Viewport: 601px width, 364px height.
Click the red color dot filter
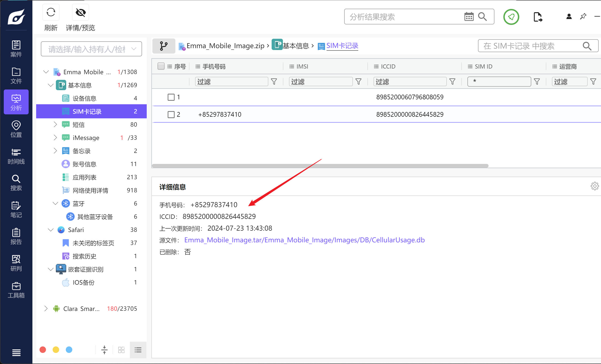click(x=43, y=350)
